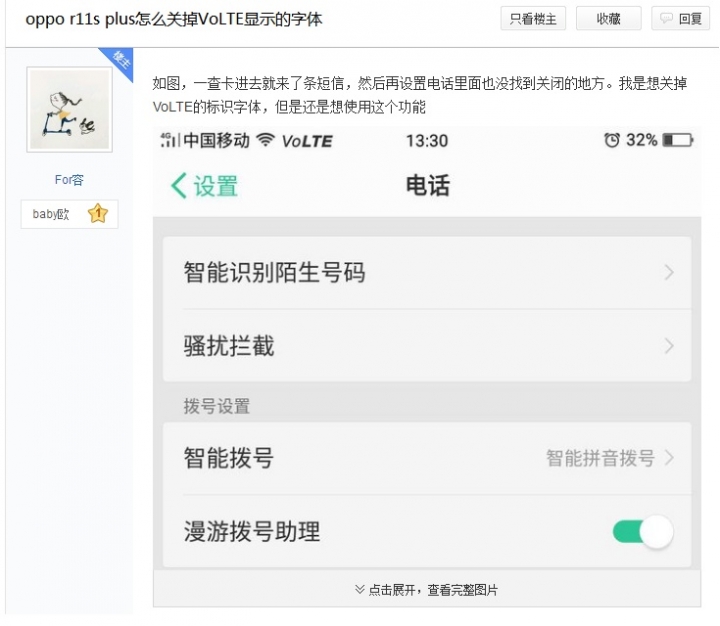Click 点击展开，查看完整图片 expand bar
720x626 pixels.
(427, 589)
